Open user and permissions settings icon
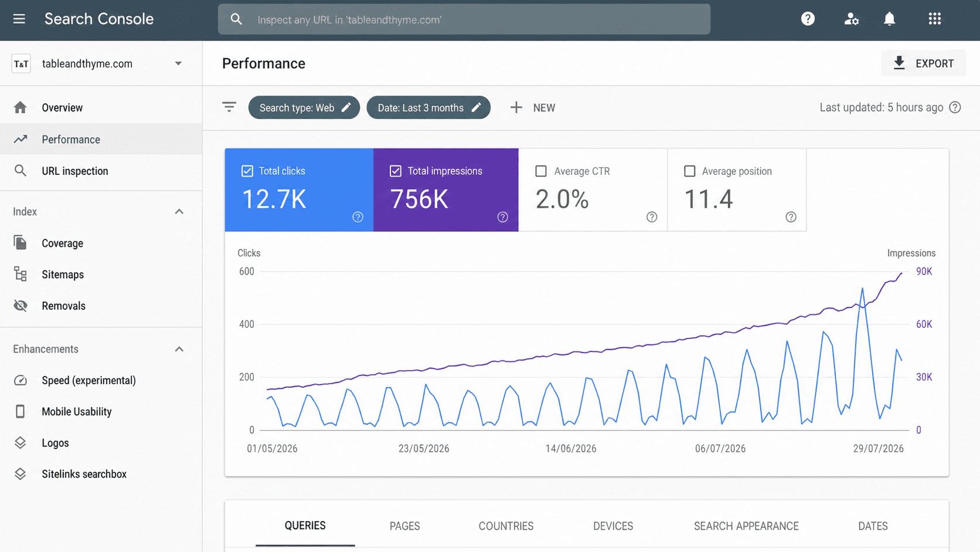This screenshot has width=980, height=552. pos(851,19)
